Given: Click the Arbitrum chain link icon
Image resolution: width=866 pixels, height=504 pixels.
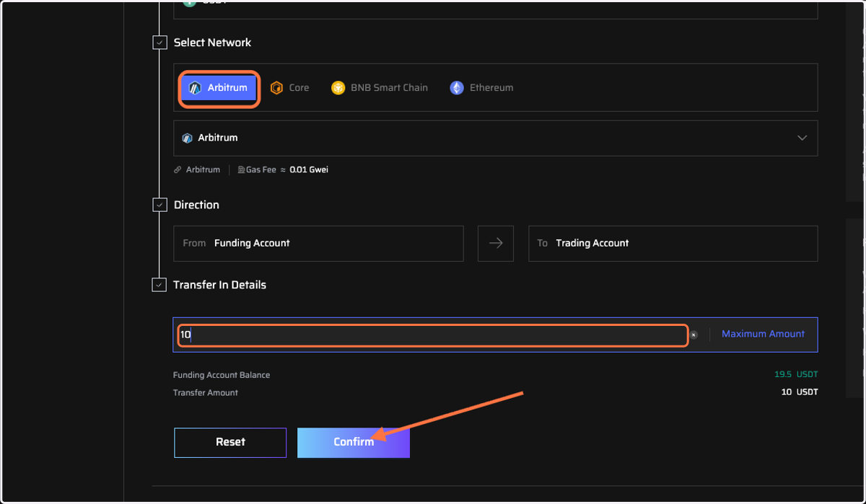Looking at the screenshot, I should [178, 170].
